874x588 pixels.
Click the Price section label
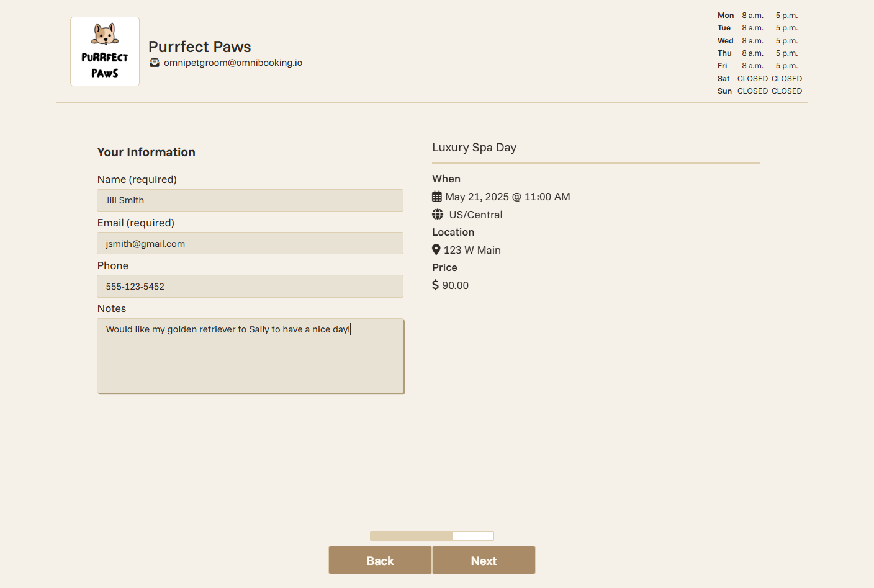pos(445,267)
